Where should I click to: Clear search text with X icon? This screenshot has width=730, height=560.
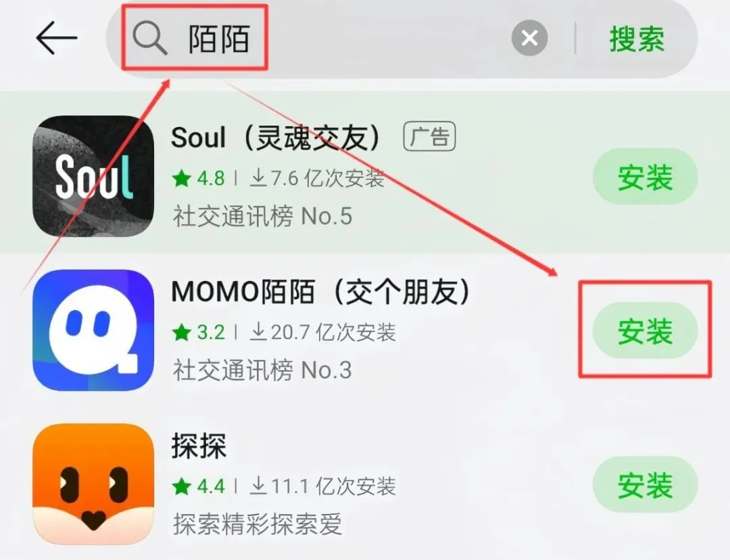click(x=529, y=38)
